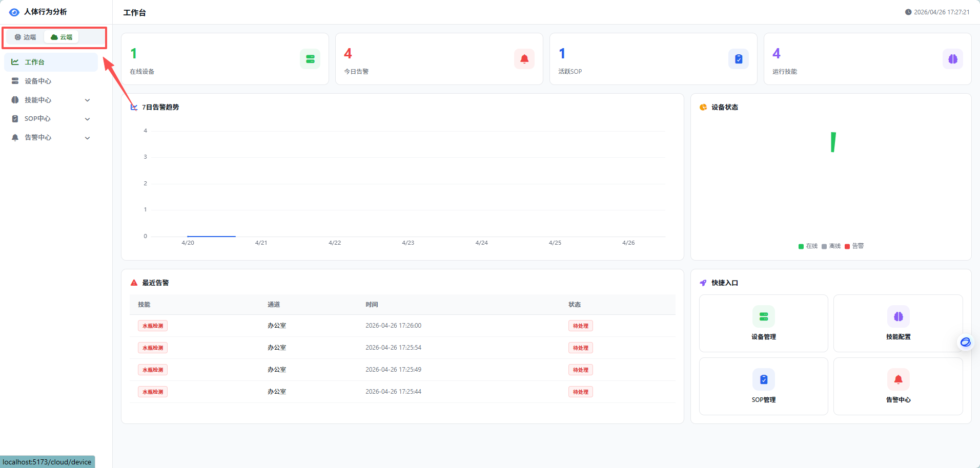This screenshot has height=468, width=980.
Task: Click the 7日告警趋势 chart icon
Action: (x=134, y=107)
